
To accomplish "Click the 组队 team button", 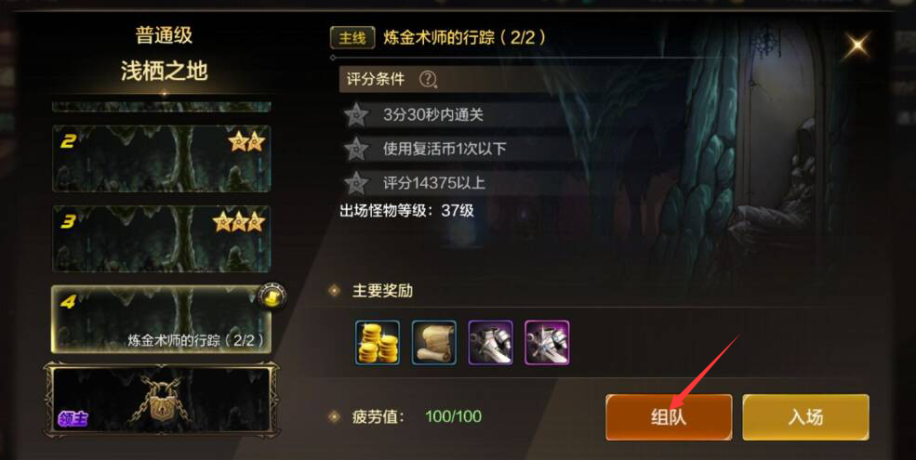I will coord(668,417).
